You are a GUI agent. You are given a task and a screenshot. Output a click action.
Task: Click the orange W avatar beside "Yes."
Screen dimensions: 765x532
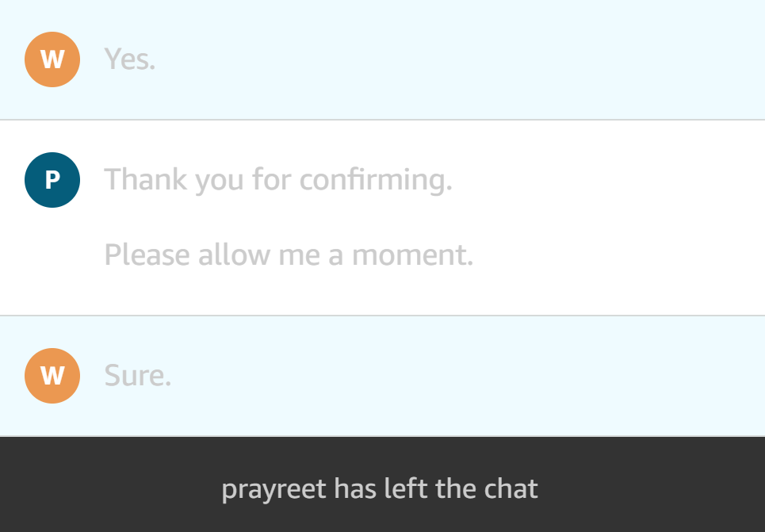click(52, 59)
